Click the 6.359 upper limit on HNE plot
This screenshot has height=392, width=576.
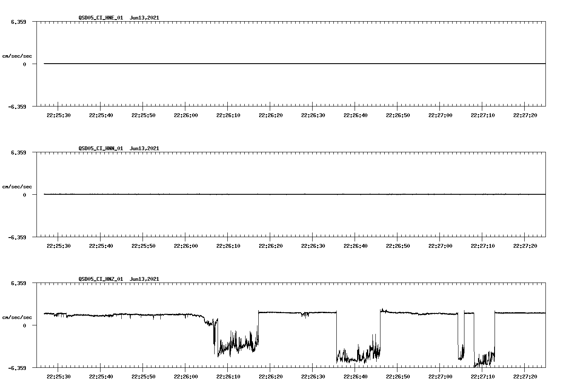19,22
